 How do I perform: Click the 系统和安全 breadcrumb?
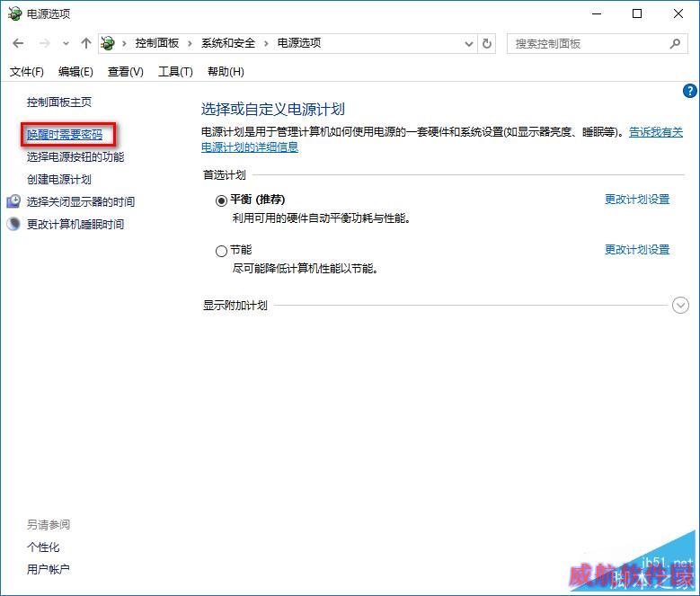point(228,43)
